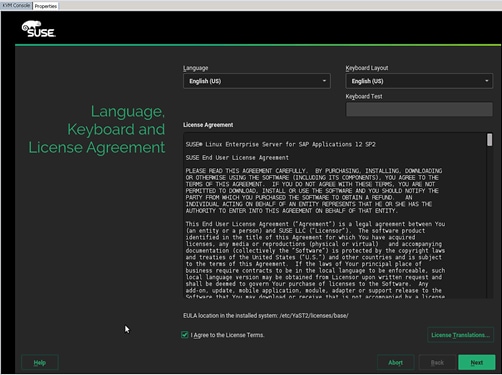Click inside the License Agreement text area
502x375 pixels.
click(x=335, y=215)
